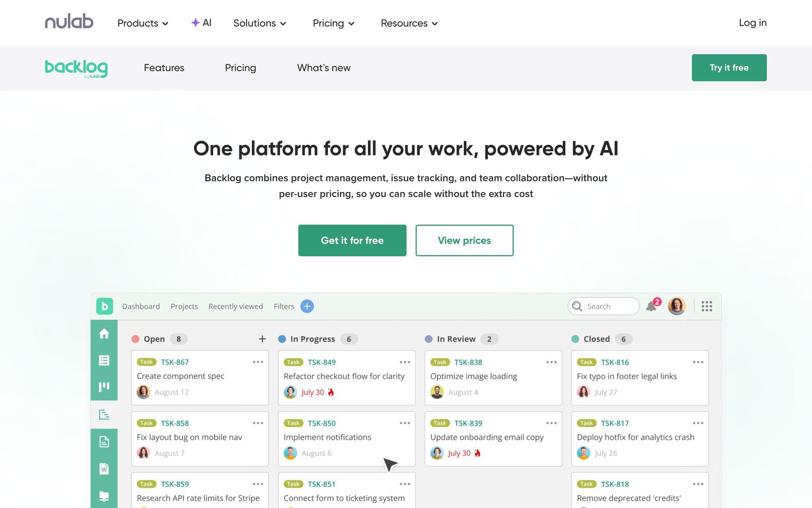Click the dashboard Search field
812x508 pixels.
[603, 306]
